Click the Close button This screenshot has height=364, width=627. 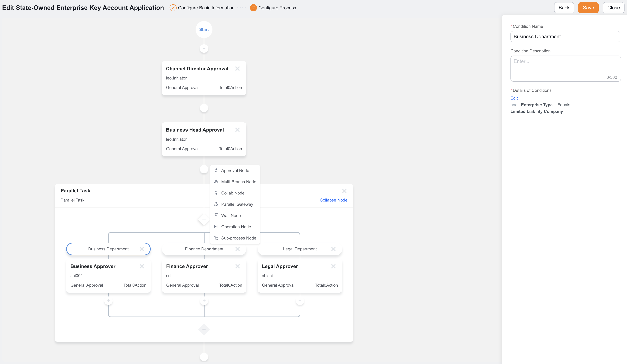(613, 8)
